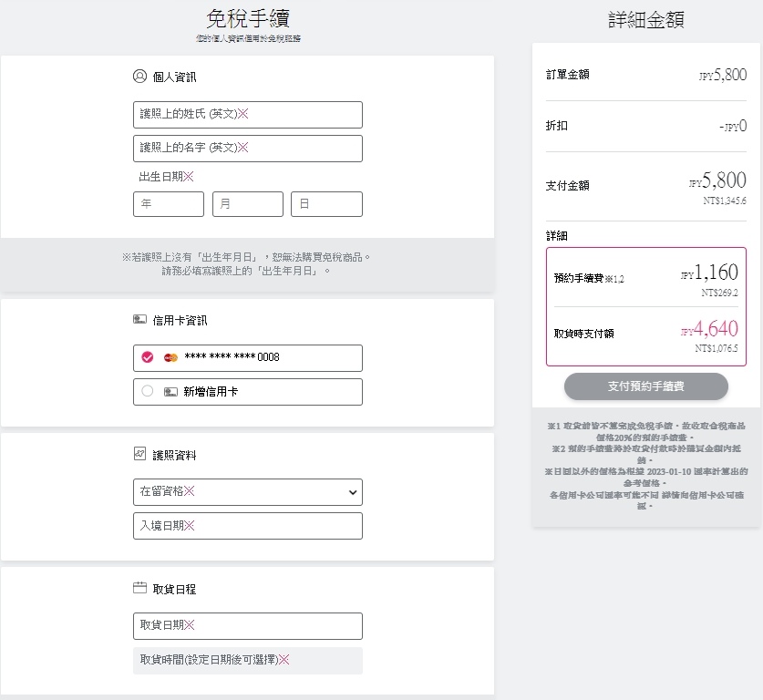The width and height of the screenshot is (763, 700).
Task: Click the 折扣 -JPY0 value
Action: (733, 126)
